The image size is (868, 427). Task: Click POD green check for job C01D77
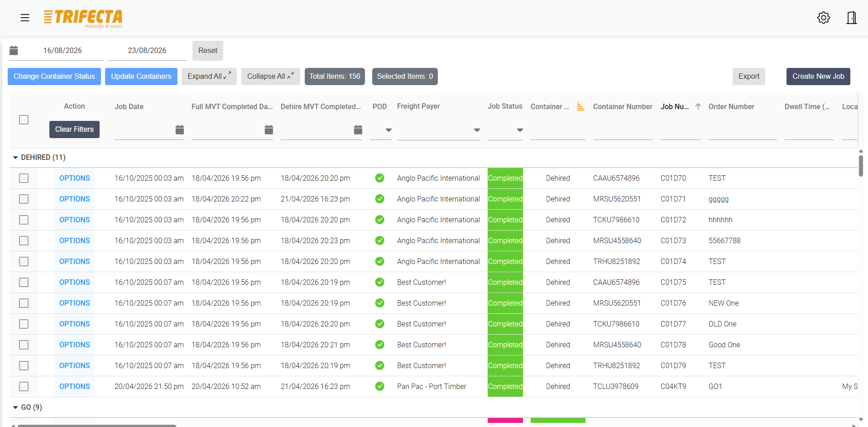pyautogui.click(x=379, y=324)
